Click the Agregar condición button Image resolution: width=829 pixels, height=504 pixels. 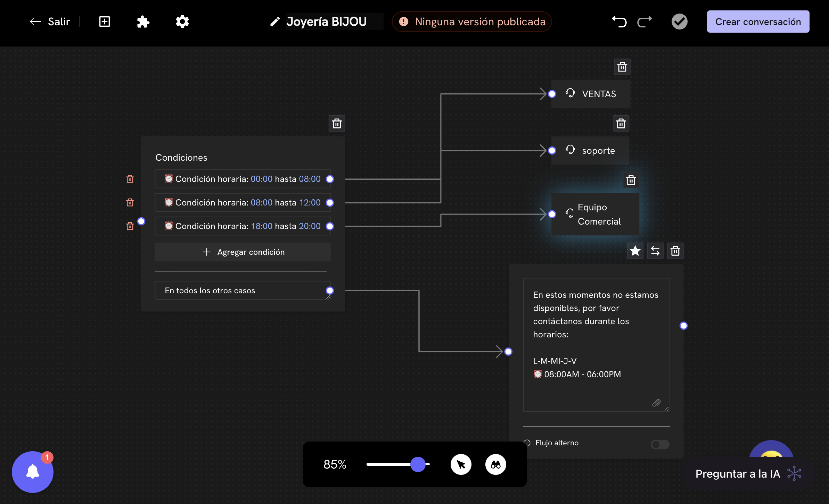click(243, 252)
